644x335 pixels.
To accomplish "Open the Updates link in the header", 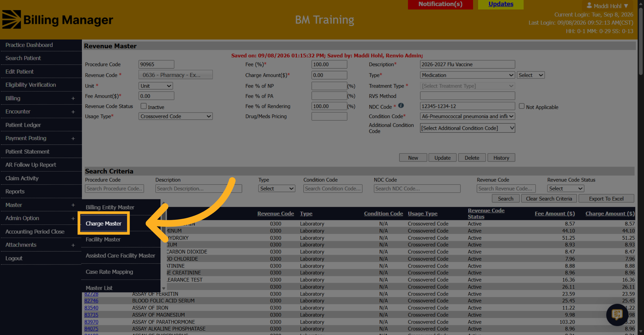I will pyautogui.click(x=501, y=4).
